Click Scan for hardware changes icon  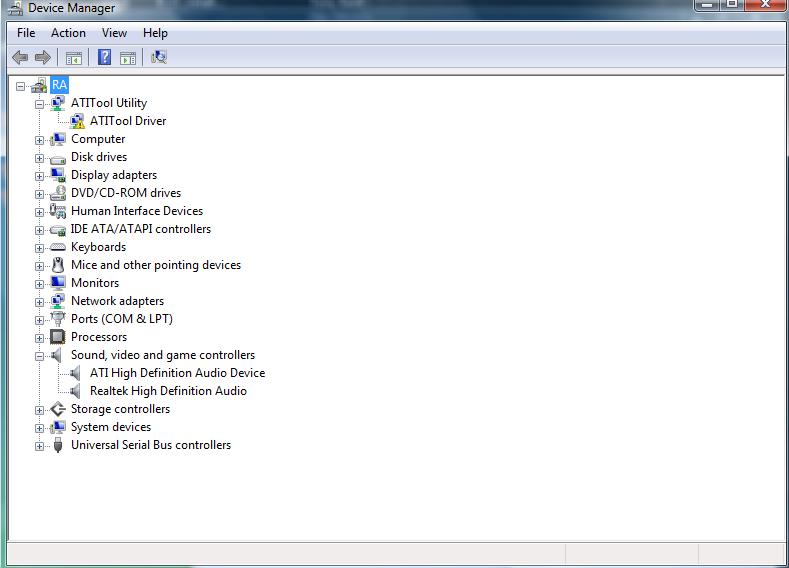158,58
